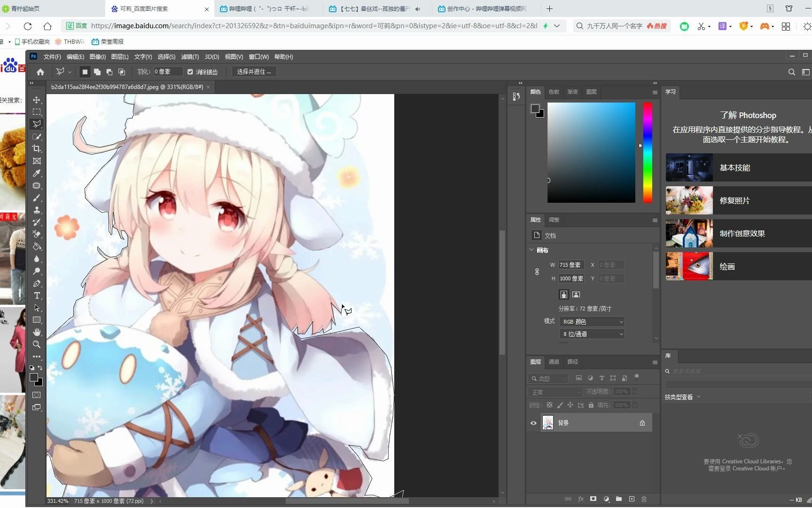Viewport: 812px width, 508px height.
Task: Select the Quick Selection tool
Action: click(37, 136)
